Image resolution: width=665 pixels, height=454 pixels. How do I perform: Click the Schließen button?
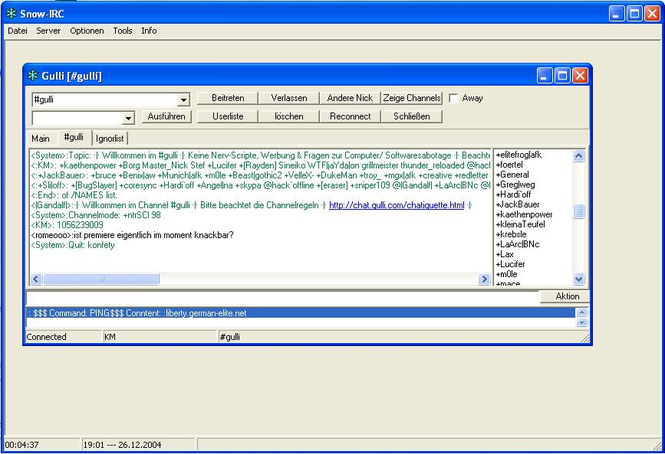tap(411, 116)
